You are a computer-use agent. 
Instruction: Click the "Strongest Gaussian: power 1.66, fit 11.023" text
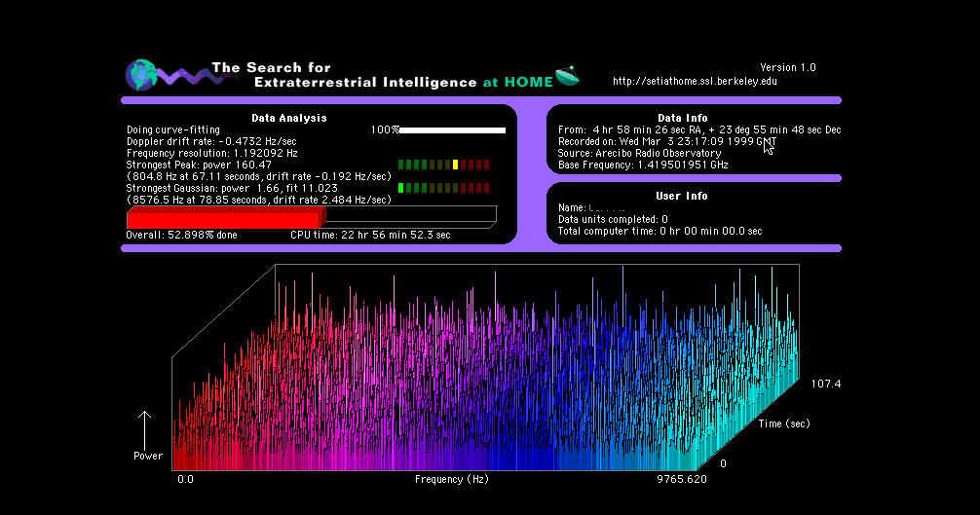(x=232, y=188)
